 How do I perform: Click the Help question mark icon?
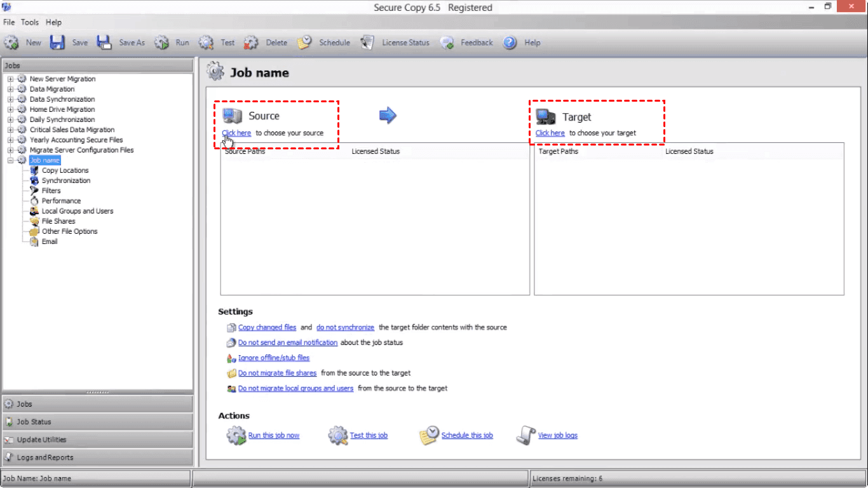(510, 43)
